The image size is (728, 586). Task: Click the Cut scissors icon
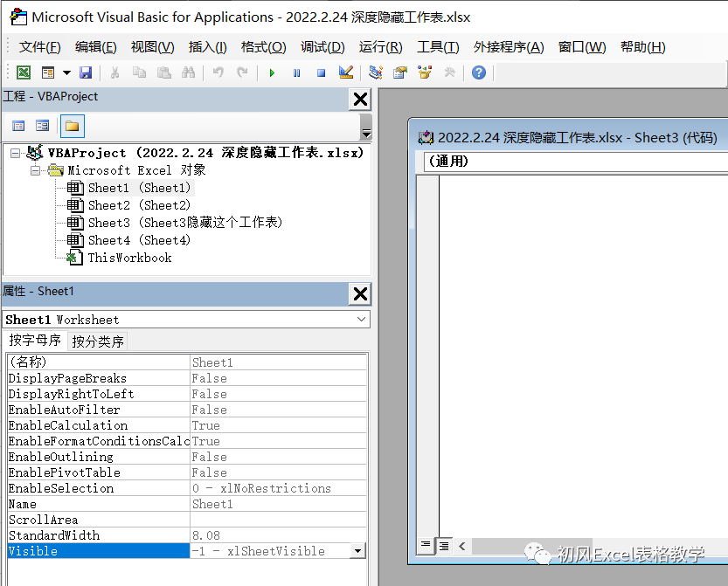pyautogui.click(x=114, y=72)
